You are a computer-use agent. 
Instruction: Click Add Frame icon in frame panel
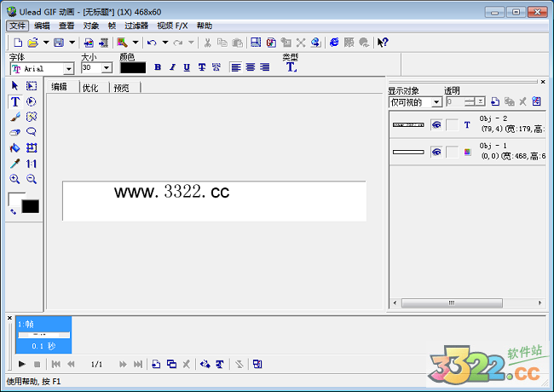point(156,364)
